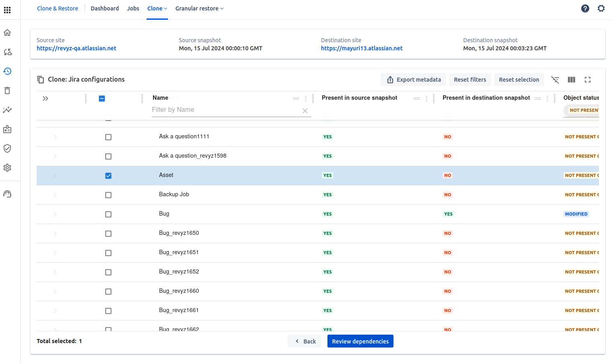The image size is (613, 364).
Task: Open the Clone dropdown menu
Action: tap(157, 8)
